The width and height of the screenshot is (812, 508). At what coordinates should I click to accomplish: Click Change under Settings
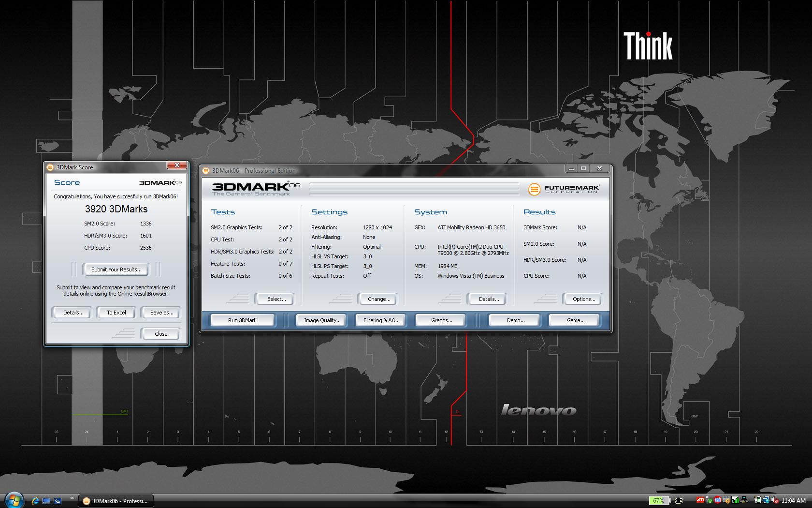pyautogui.click(x=379, y=299)
